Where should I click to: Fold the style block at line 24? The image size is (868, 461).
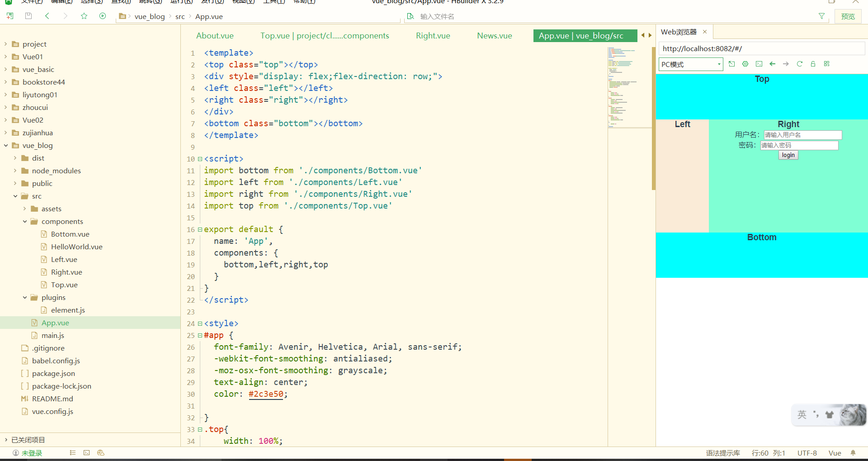point(200,323)
